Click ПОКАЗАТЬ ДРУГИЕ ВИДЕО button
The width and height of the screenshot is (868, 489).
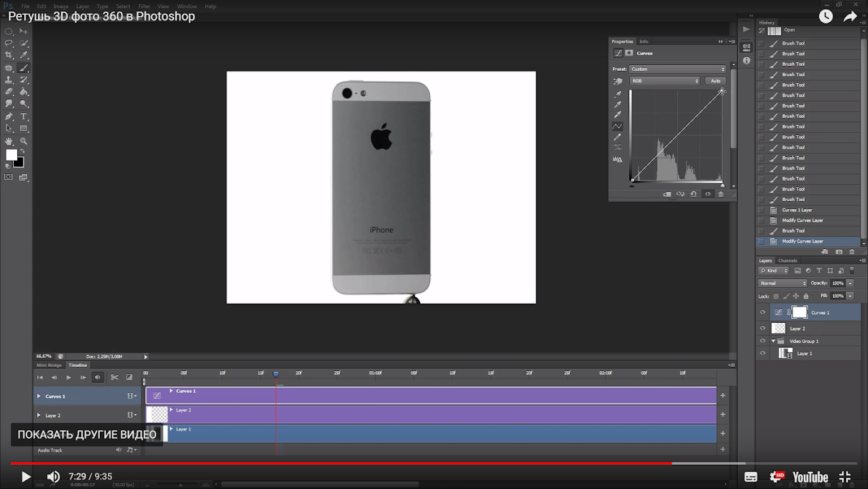coord(87,434)
